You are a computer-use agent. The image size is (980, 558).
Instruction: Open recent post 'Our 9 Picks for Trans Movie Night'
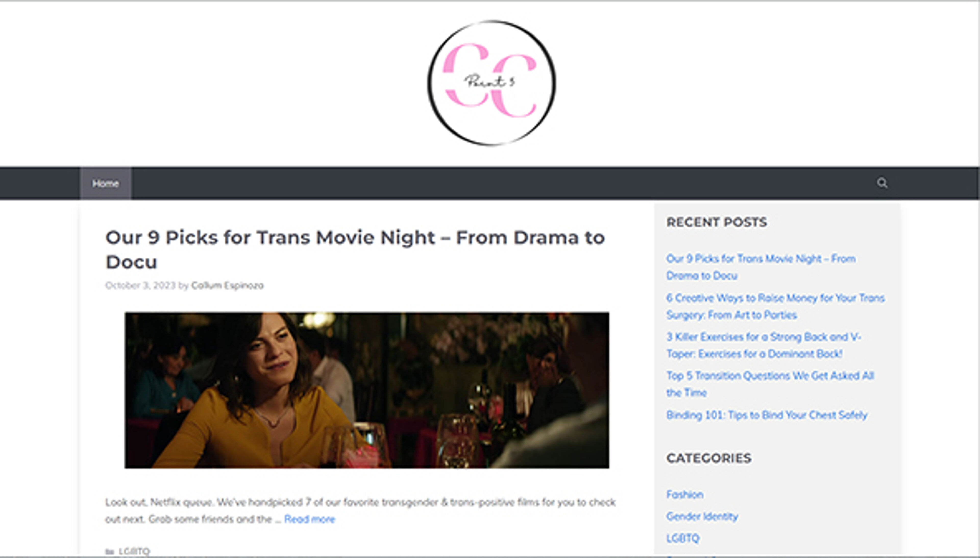coord(761,267)
